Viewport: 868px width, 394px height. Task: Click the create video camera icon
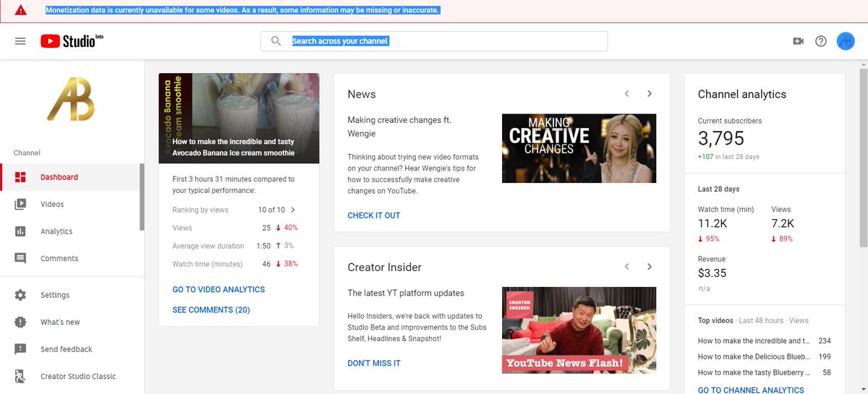tap(799, 41)
